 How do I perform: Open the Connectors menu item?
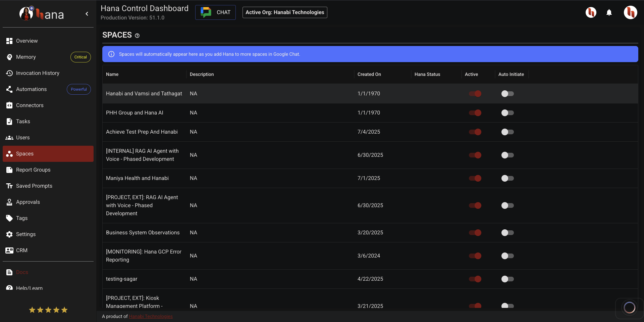pos(48,105)
